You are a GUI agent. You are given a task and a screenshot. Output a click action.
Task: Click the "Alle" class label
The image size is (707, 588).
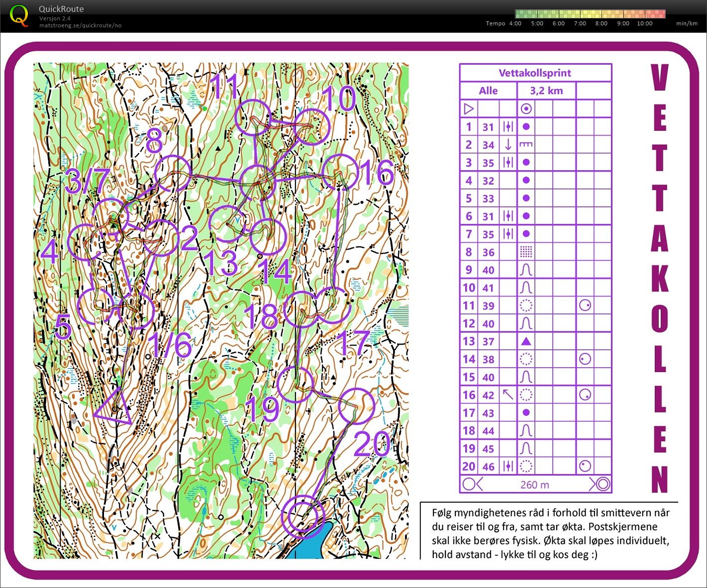click(488, 91)
